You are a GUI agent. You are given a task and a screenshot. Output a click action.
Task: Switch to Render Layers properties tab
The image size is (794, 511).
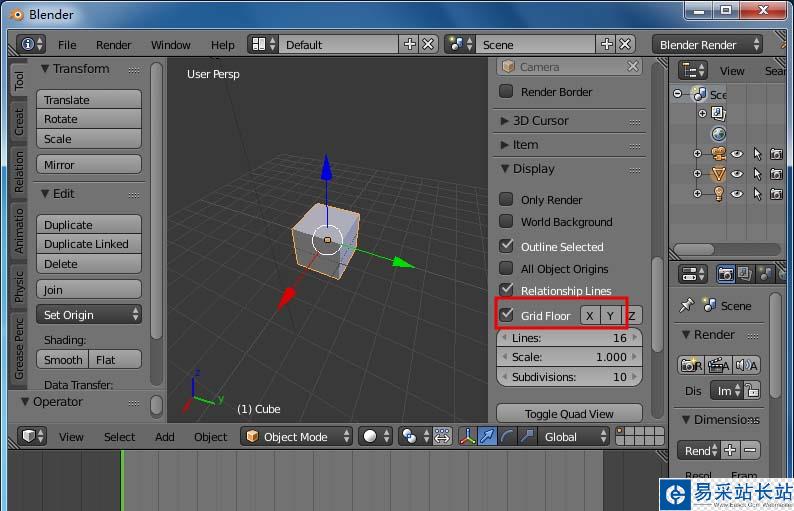(745, 274)
